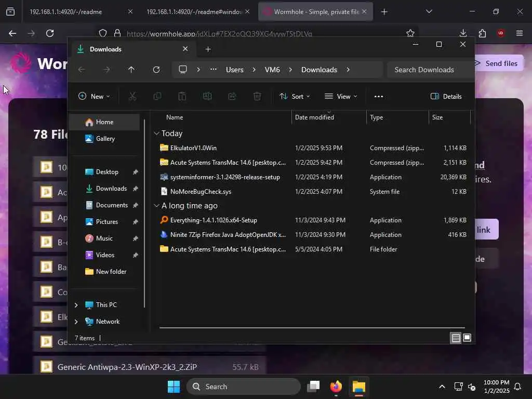Open Firefox downloads panel arrow icon
The width and height of the screenshot is (532, 399).
coord(463,33)
